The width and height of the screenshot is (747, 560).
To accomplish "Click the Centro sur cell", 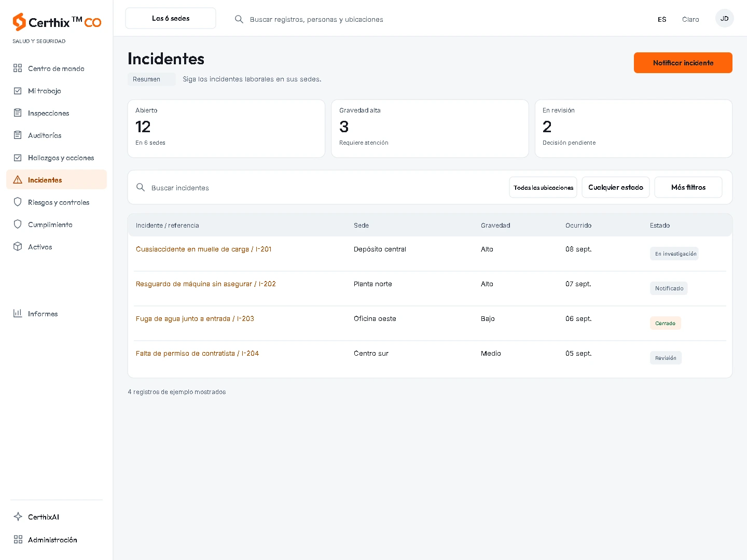I will pyautogui.click(x=371, y=354).
